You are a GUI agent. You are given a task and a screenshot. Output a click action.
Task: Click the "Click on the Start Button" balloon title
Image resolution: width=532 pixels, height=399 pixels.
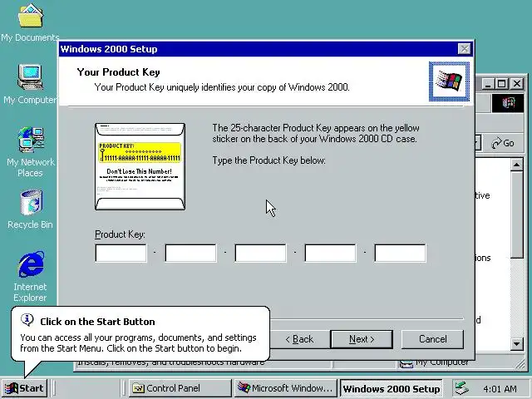[97, 322]
